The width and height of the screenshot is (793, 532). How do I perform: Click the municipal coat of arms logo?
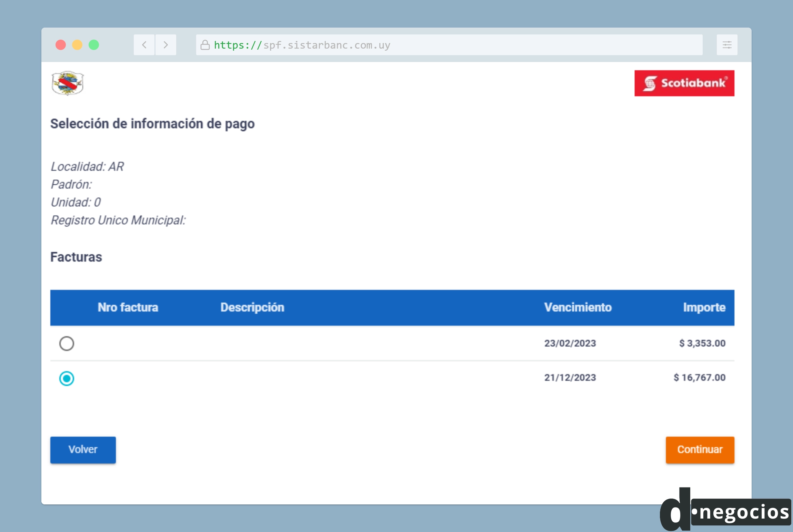[68, 83]
